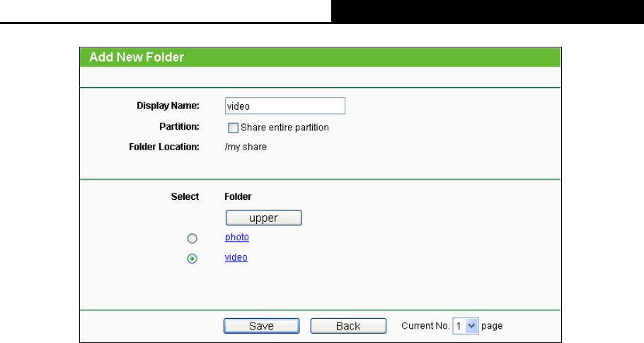Go to the upper folder
Image resolution: width=644 pixels, height=343 pixels.
click(264, 218)
